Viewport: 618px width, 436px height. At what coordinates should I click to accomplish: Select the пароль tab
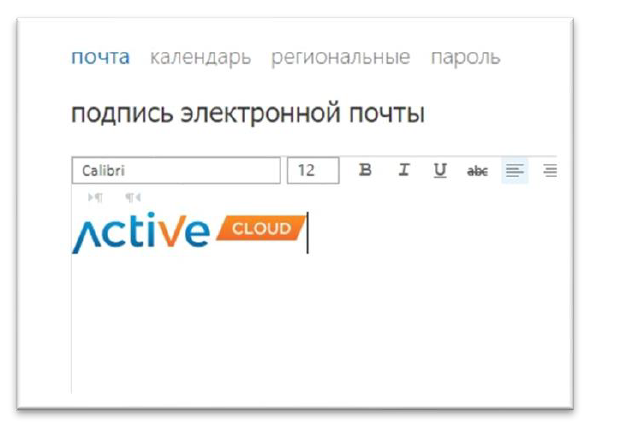(x=465, y=57)
